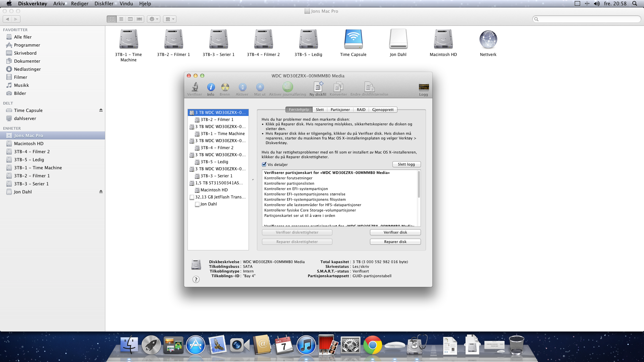Switch Finder to icon view
Viewport: 644px width, 362px height.
(112, 19)
